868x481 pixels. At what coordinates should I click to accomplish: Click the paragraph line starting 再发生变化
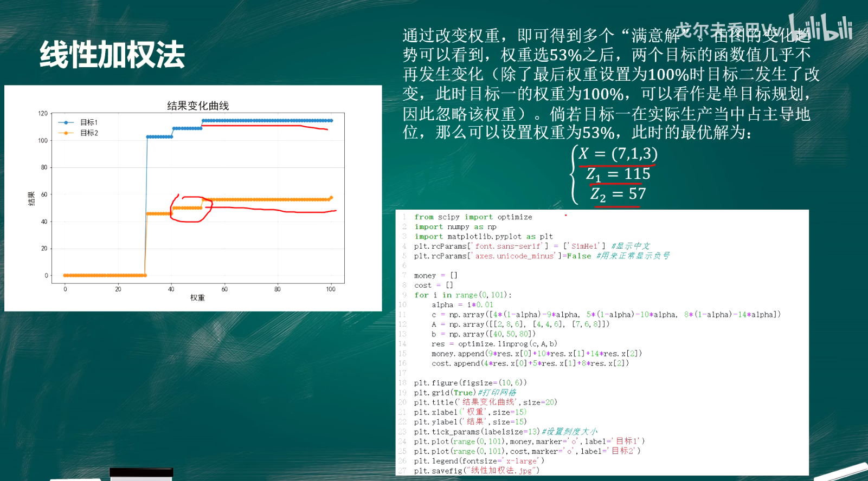point(611,74)
